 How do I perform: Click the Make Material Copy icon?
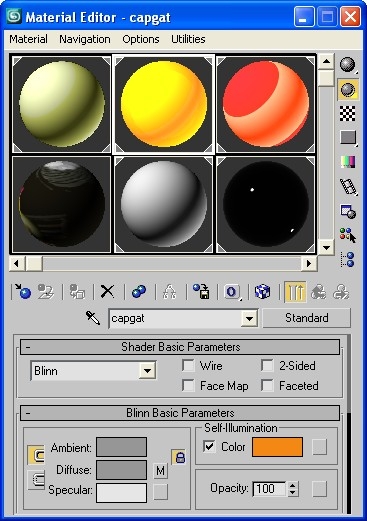point(139,292)
